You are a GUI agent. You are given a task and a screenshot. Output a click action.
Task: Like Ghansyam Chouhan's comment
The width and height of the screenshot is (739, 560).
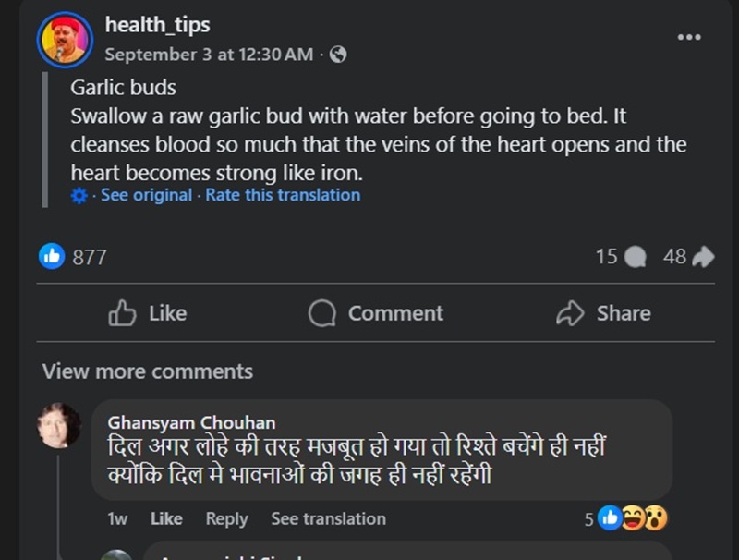166,519
